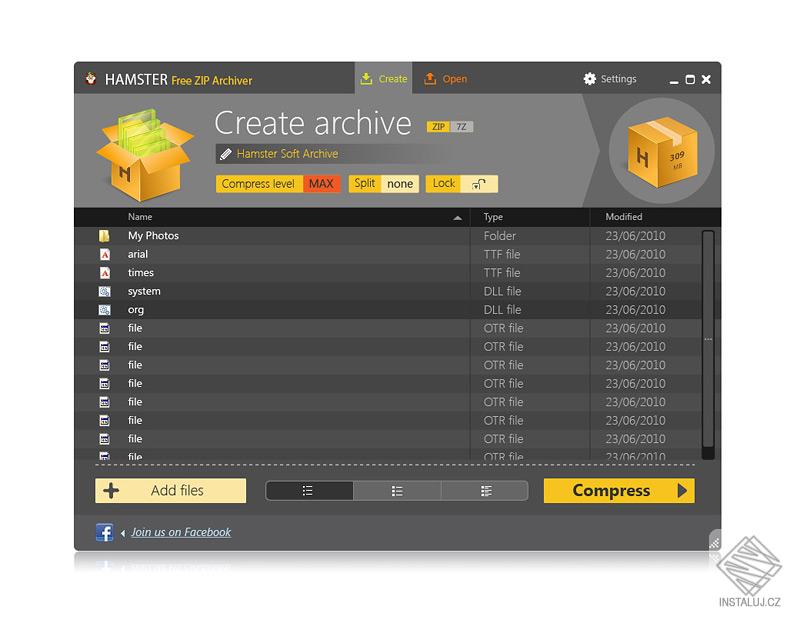Image resolution: width=800 pixels, height=629 pixels.
Task: Click the Hamster logo icon in title bar
Action: click(x=91, y=79)
